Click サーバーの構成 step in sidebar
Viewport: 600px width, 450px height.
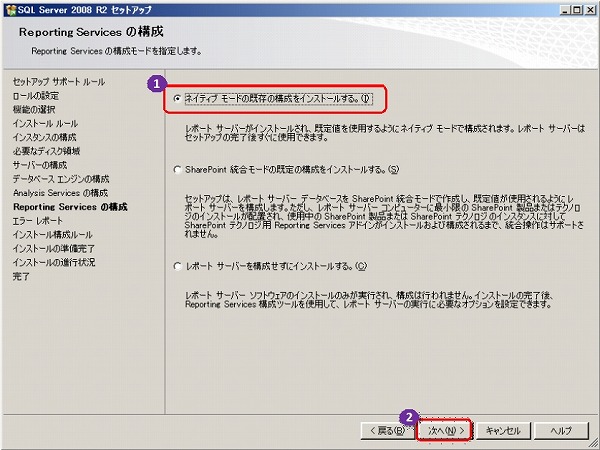40,165
